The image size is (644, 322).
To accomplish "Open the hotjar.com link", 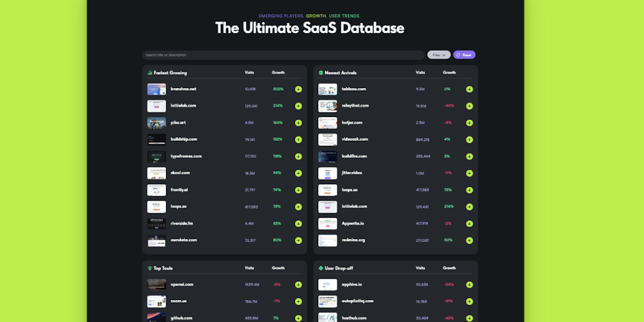I will click(x=352, y=123).
